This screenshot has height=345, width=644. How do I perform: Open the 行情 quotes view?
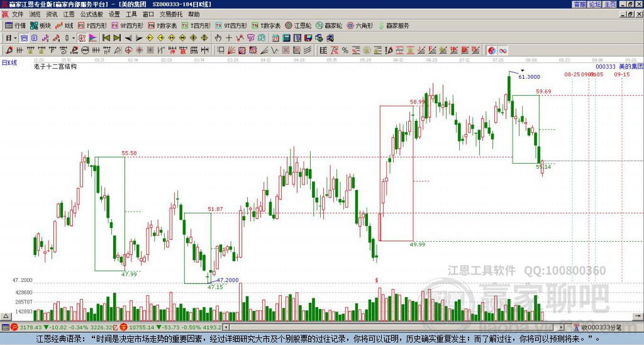[15, 25]
